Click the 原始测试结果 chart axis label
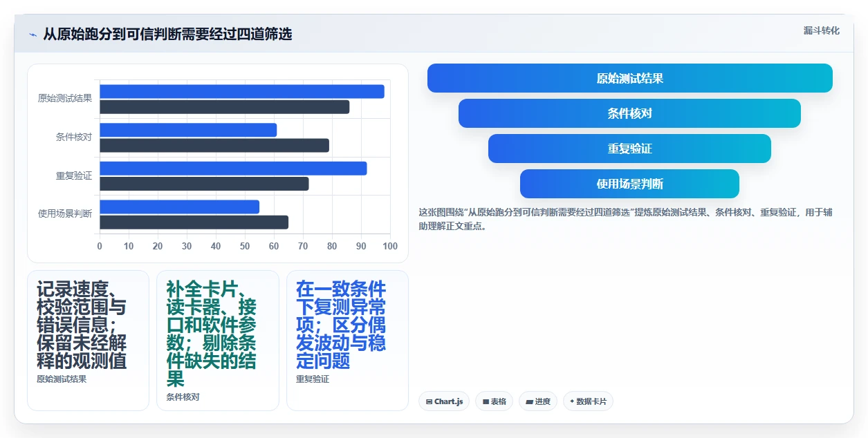 [x=65, y=99]
